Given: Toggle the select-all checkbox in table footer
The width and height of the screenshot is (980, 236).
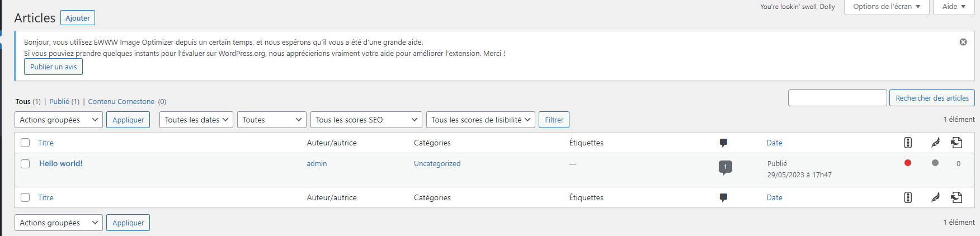Looking at the screenshot, I should point(25,197).
